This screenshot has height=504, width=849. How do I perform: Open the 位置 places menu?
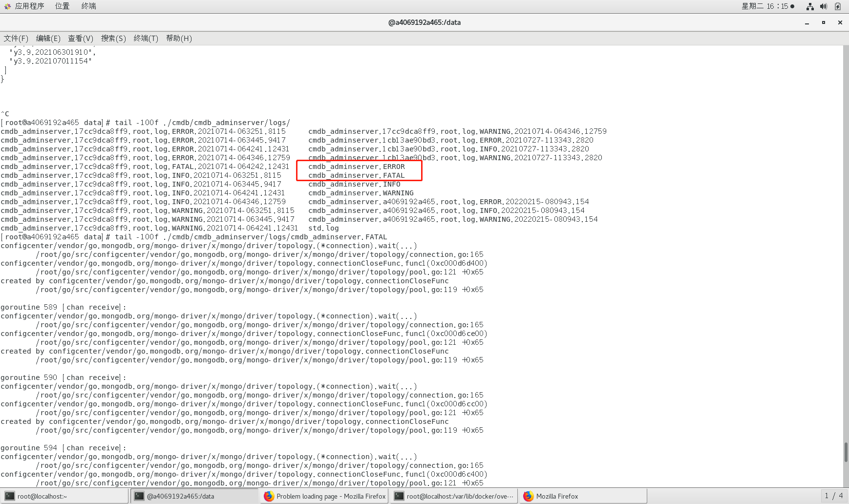point(62,6)
